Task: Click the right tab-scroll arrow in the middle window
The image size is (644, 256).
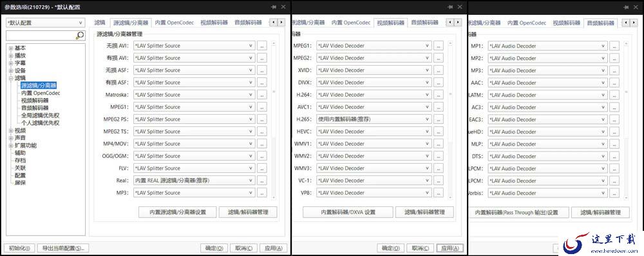Action: 458,23
